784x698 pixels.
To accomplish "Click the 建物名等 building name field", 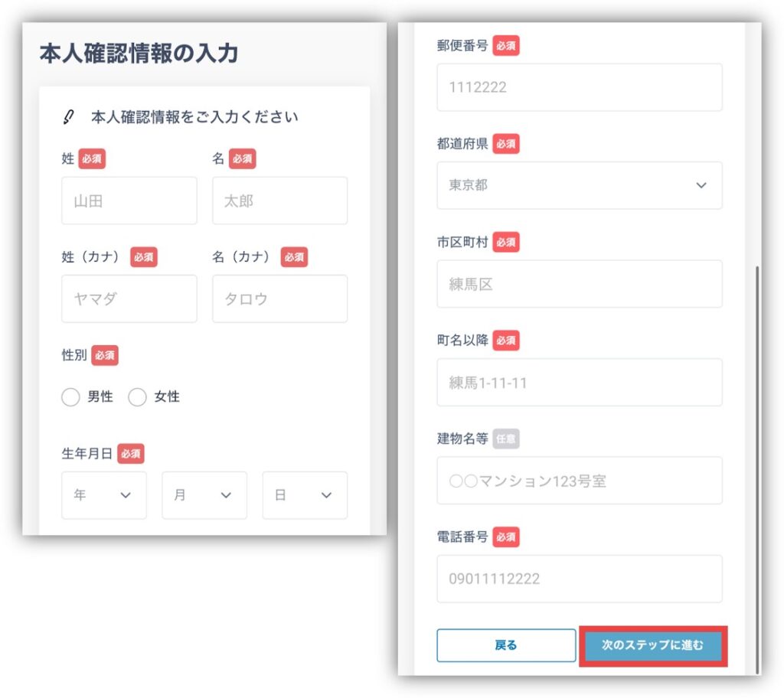I will 579,481.
